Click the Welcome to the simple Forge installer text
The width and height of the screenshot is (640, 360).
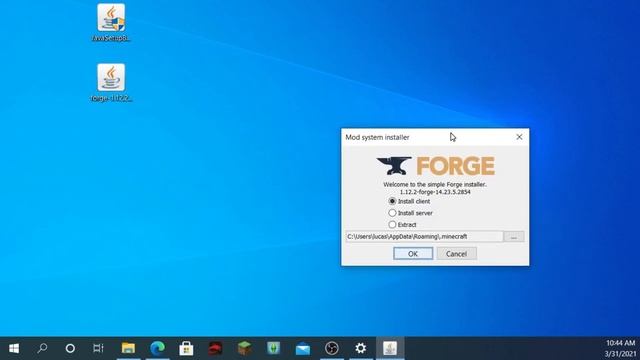click(x=435, y=184)
